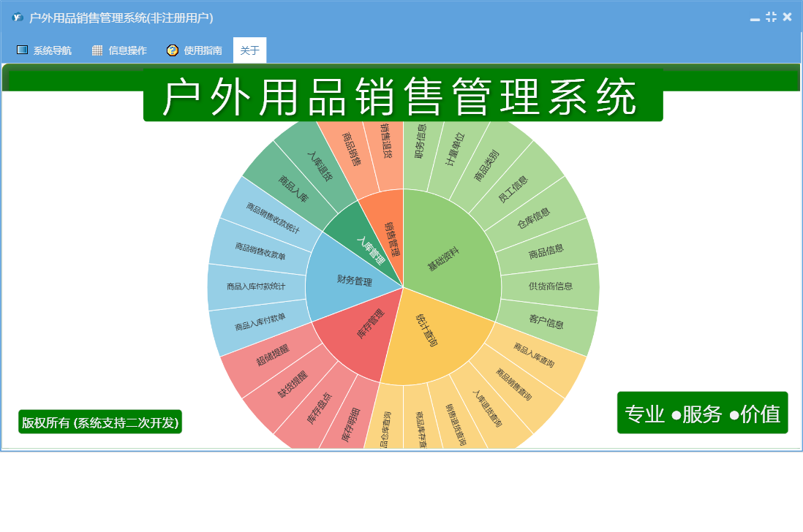Screen dimensions: 803x532
Task: Select the 关于 tab
Action: [x=249, y=50]
